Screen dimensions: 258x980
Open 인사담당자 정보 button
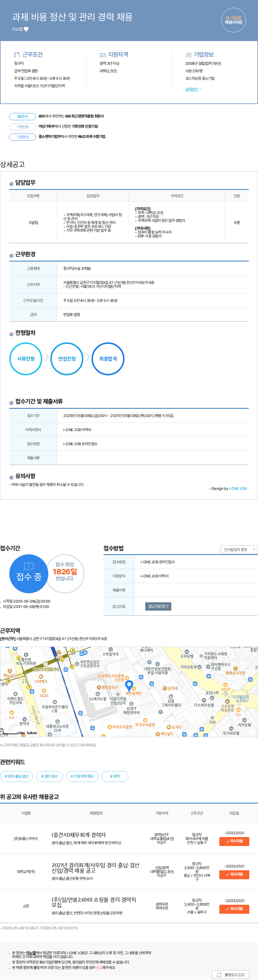[239, 549]
